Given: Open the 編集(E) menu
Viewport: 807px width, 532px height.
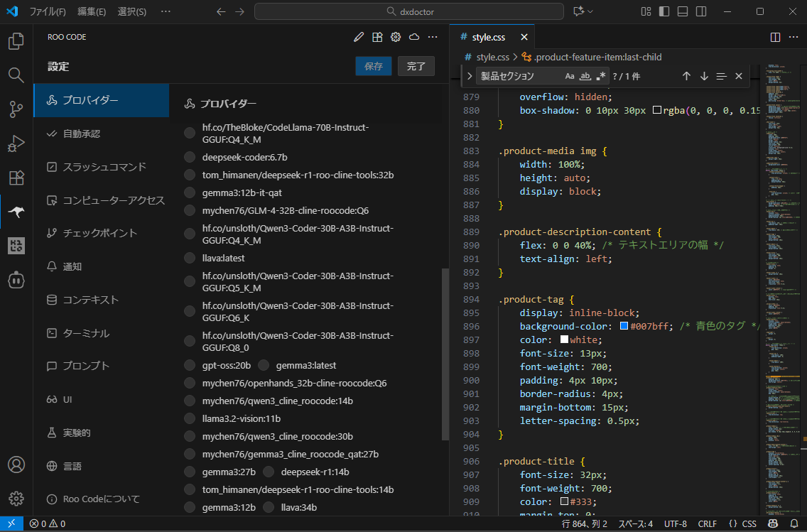Looking at the screenshot, I should [92, 11].
